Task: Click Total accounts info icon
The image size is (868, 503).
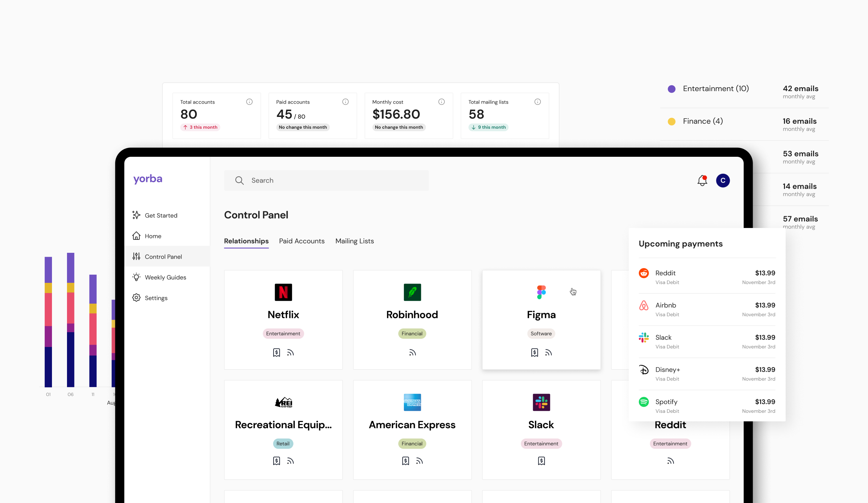Action: click(249, 102)
